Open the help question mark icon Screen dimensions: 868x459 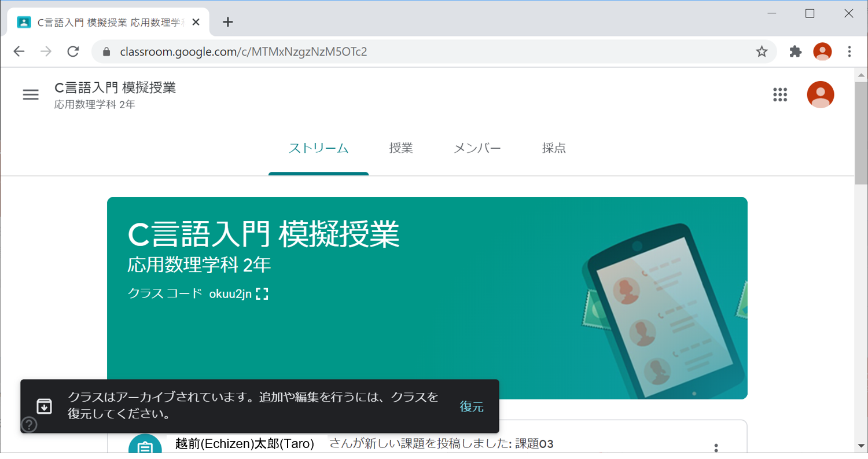(29, 425)
